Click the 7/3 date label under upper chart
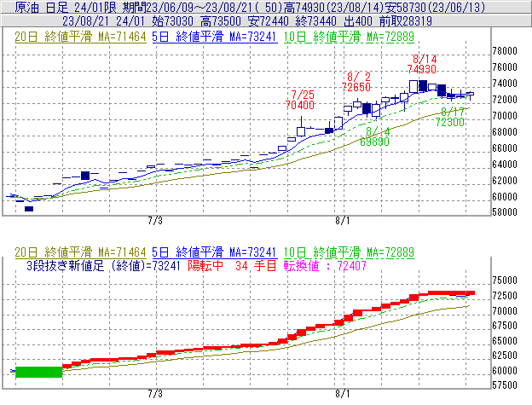 (155, 221)
